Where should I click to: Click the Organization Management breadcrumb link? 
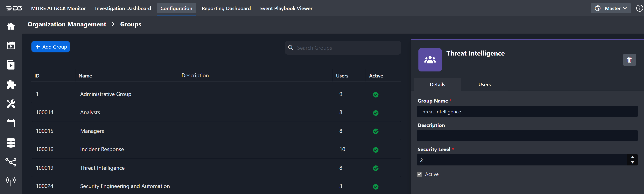pyautogui.click(x=67, y=24)
